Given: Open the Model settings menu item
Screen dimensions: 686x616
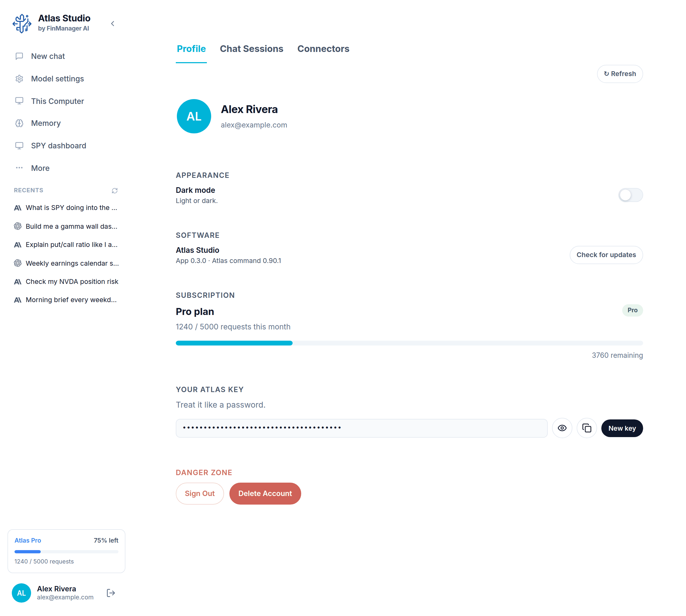Looking at the screenshot, I should tap(66, 78).
